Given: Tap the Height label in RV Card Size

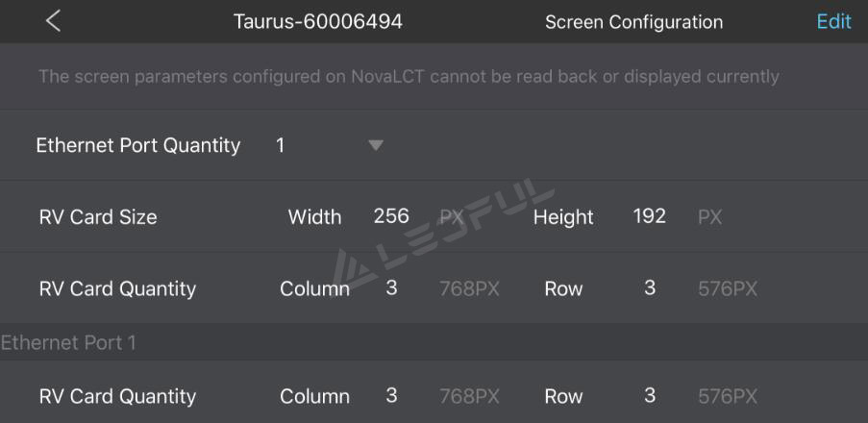Looking at the screenshot, I should pyautogui.click(x=563, y=217).
